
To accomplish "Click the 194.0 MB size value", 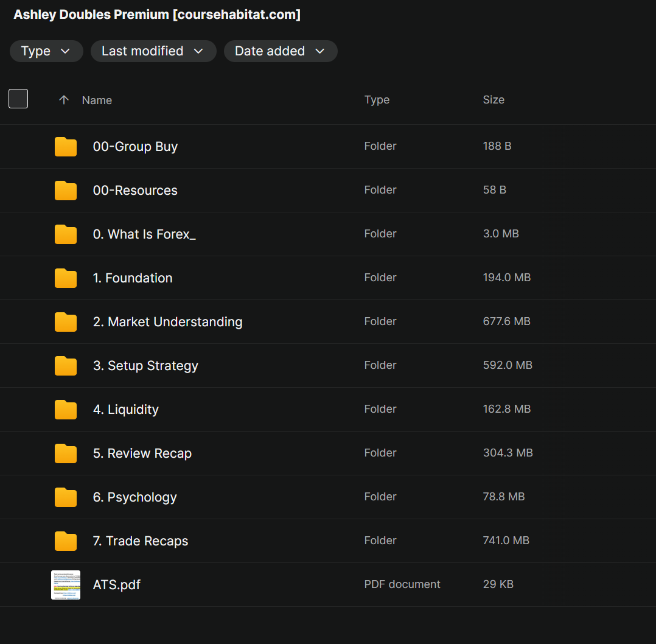I will pos(507,278).
